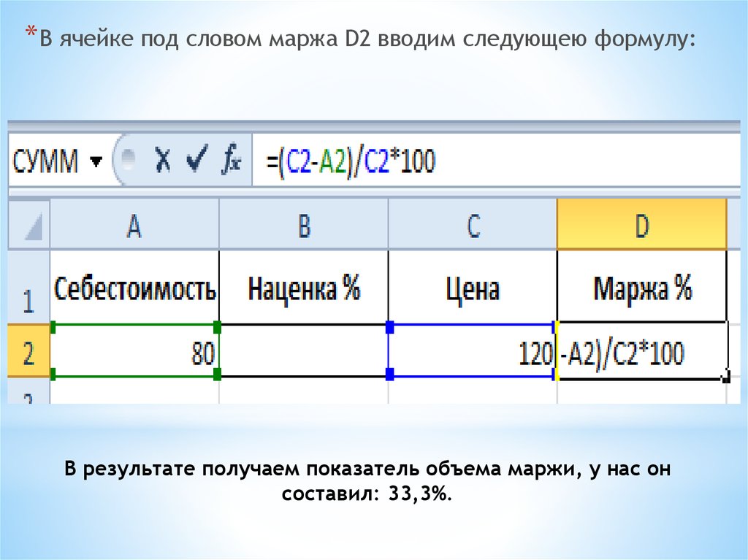This screenshot has width=748, height=560.
Task: Click cell D2 showing -A2)/C2*100
Action: point(641,351)
